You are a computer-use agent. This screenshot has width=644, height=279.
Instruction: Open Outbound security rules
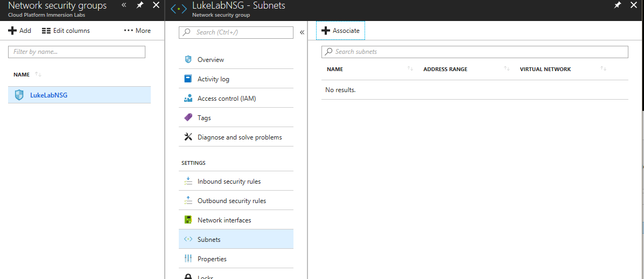click(x=236, y=200)
